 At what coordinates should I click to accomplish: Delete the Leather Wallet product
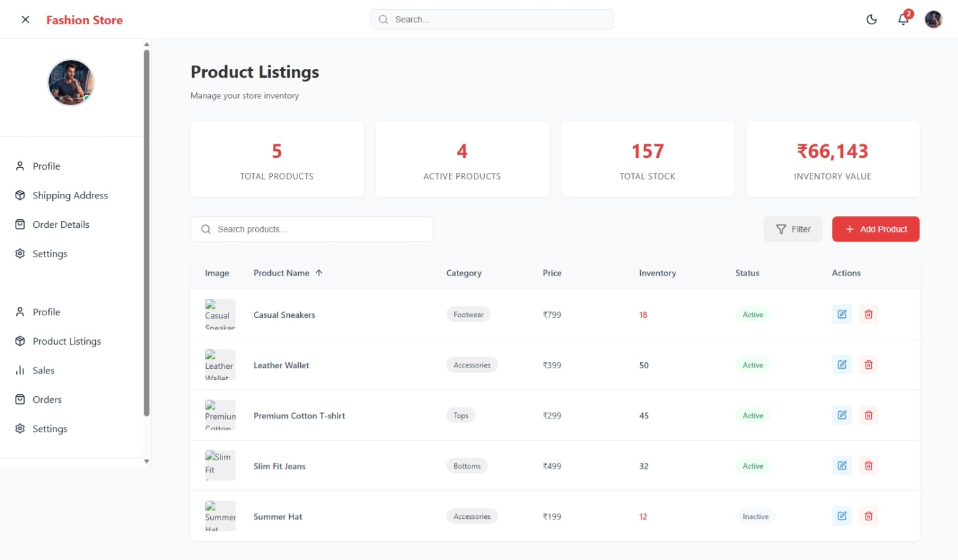coord(869,365)
